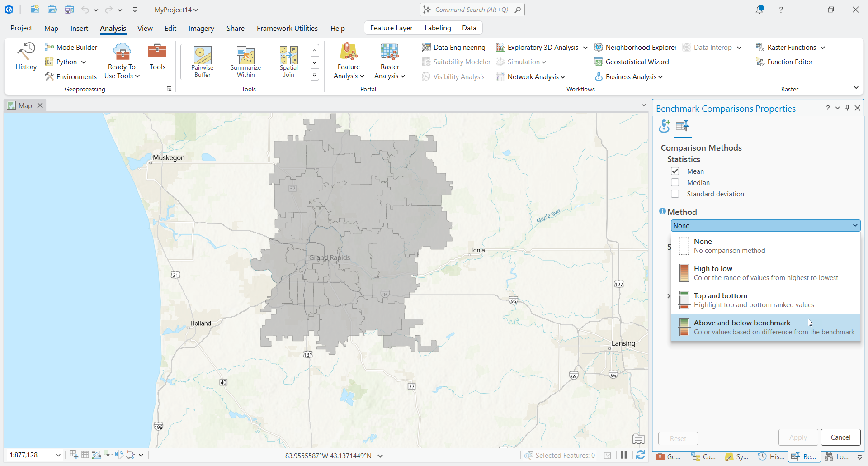Viewport: 868px width, 466px height.
Task: Click the Cancel button
Action: pyautogui.click(x=840, y=437)
